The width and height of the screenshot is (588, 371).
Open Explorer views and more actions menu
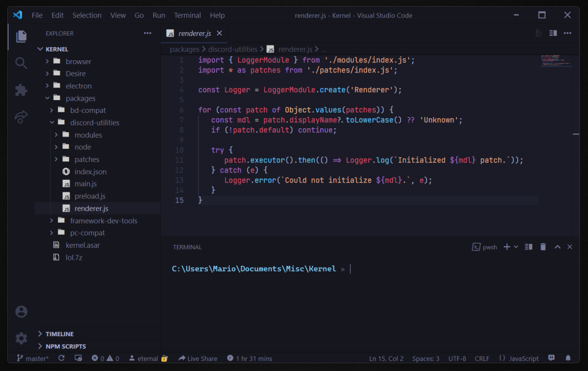click(x=148, y=33)
